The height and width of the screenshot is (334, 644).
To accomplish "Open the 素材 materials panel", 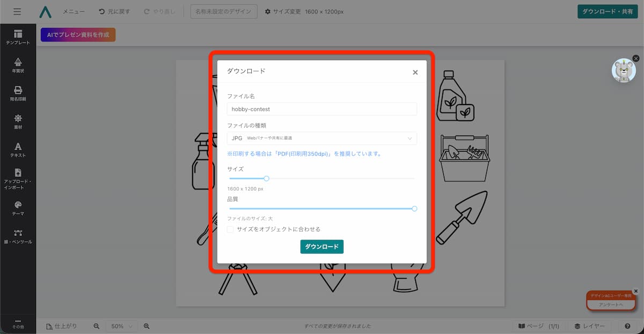I will (18, 121).
